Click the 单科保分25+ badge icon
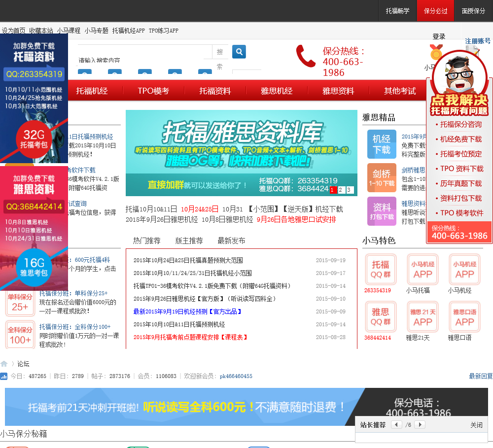Viewport: 493px width, 448px height. click(x=20, y=303)
